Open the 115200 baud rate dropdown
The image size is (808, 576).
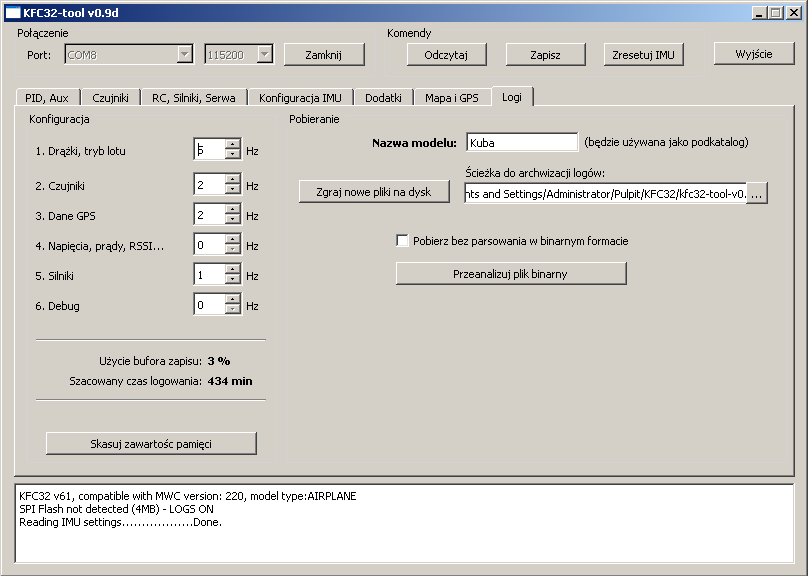point(264,55)
